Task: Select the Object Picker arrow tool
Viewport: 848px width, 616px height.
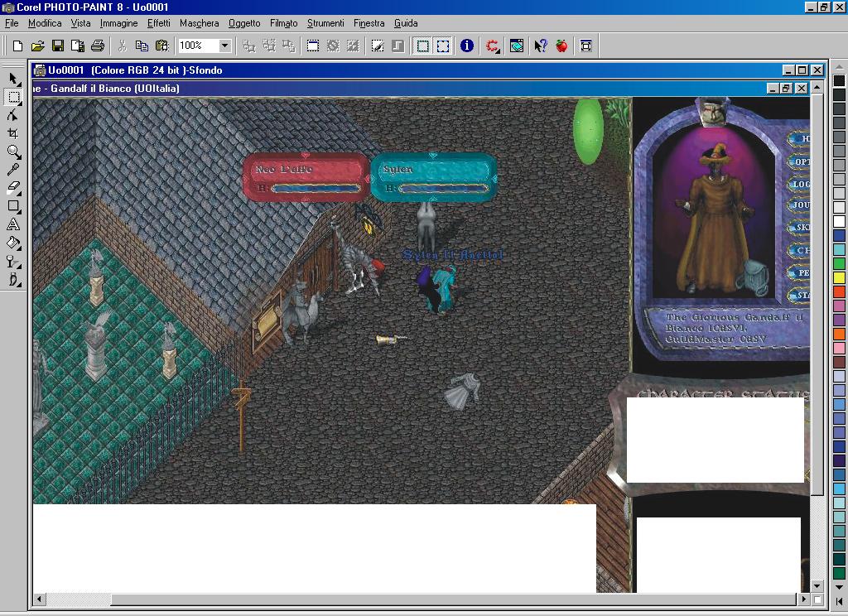Action: (x=13, y=79)
